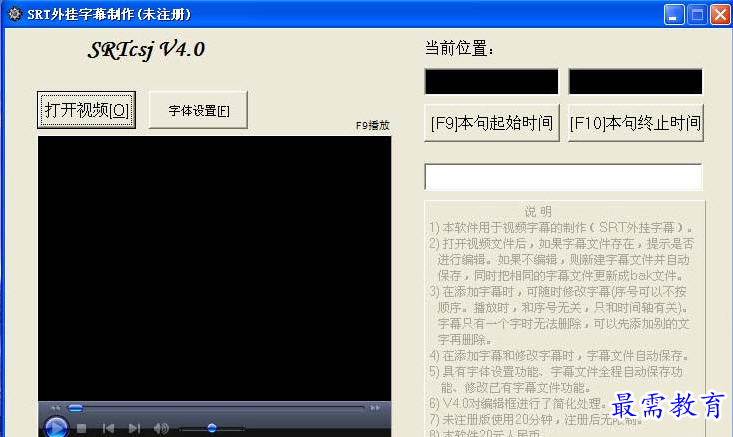
Task: Click instruction line 6) V4.0对编辑框进行了简化处理
Action: pos(518,403)
